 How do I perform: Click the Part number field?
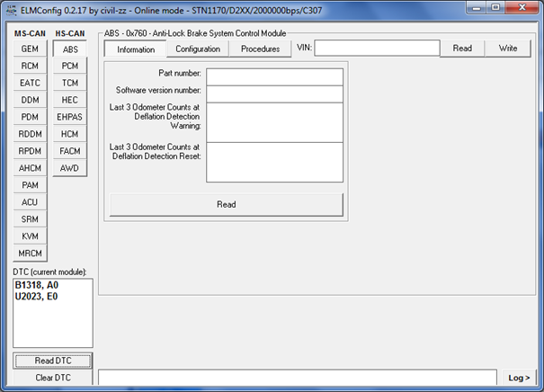coord(274,76)
